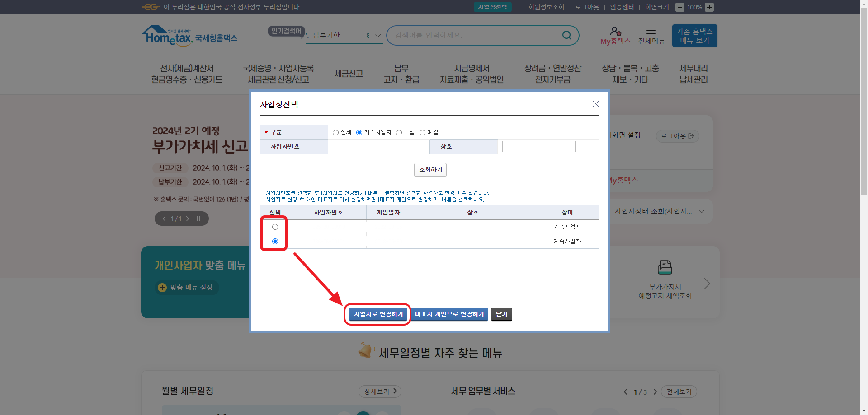Viewport: 868px width, 415px height.
Task: Click inside the 사업자번호 input field
Action: pyautogui.click(x=362, y=146)
